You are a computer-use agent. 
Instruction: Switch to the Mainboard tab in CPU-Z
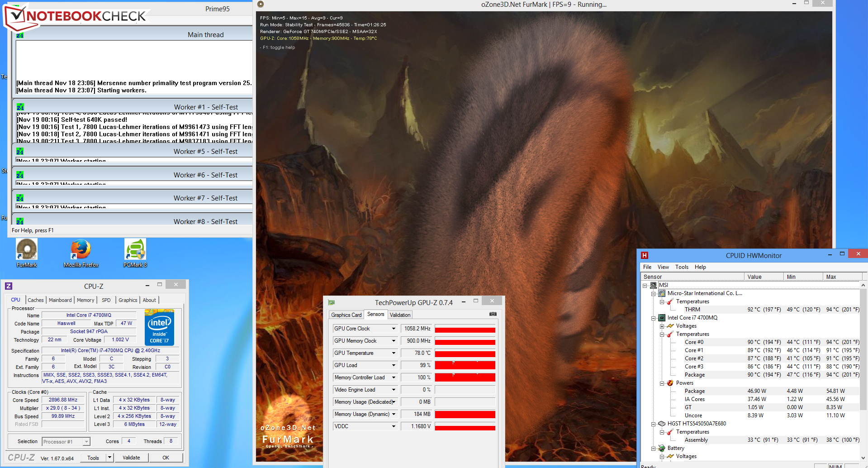pyautogui.click(x=60, y=300)
